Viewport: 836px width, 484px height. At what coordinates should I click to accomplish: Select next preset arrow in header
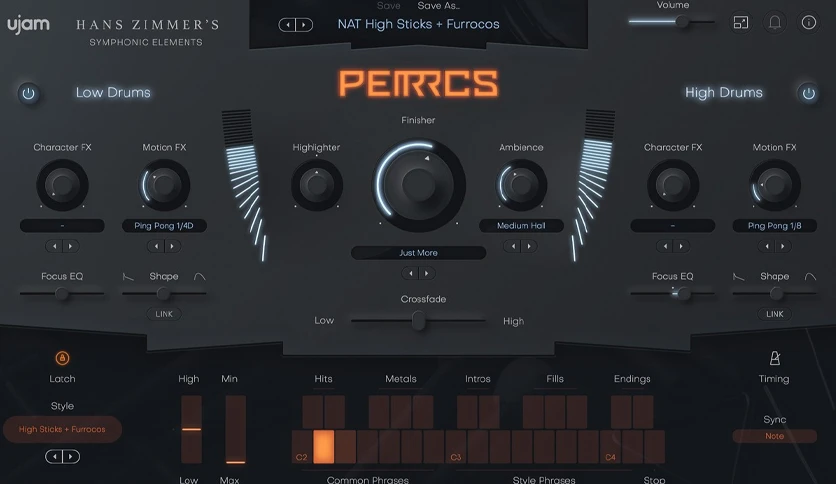tap(304, 25)
